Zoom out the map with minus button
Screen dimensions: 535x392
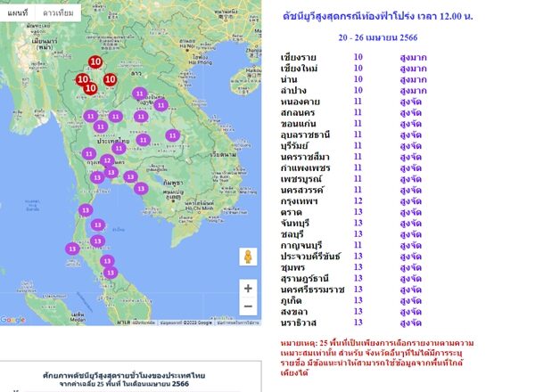tap(248, 306)
